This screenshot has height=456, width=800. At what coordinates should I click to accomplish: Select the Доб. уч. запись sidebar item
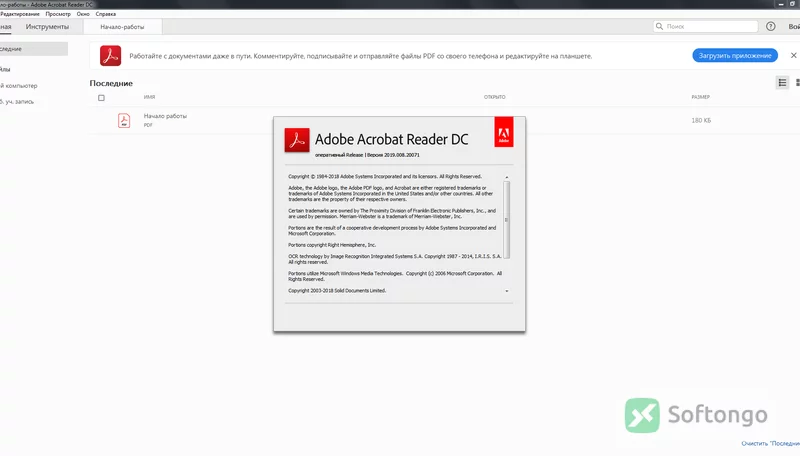pos(17,102)
